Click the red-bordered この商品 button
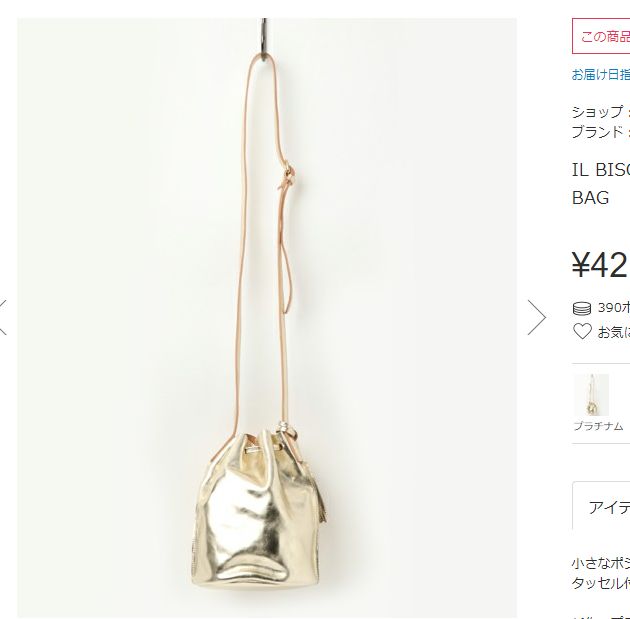 pos(601,36)
